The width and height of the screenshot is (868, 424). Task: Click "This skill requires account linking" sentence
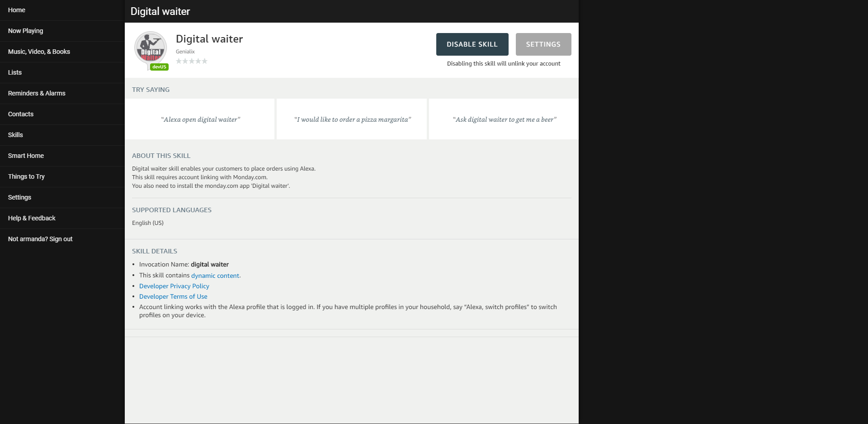click(200, 177)
